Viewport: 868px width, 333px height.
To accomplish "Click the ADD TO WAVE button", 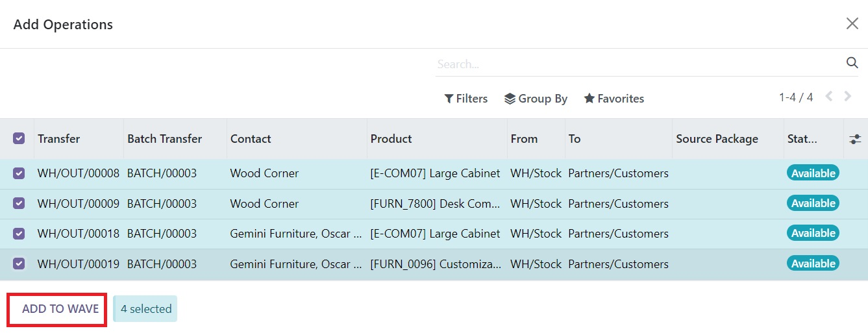I will pyautogui.click(x=60, y=309).
